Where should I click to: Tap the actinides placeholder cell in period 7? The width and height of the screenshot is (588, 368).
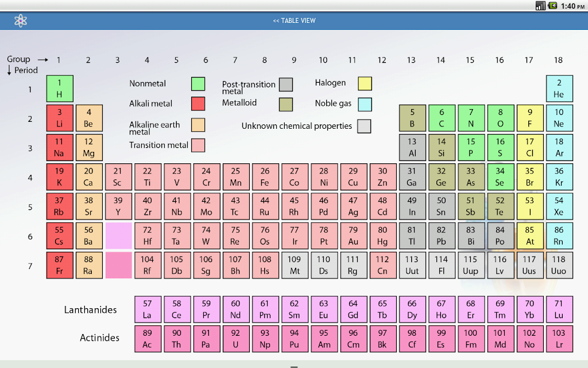pyautogui.click(x=118, y=265)
